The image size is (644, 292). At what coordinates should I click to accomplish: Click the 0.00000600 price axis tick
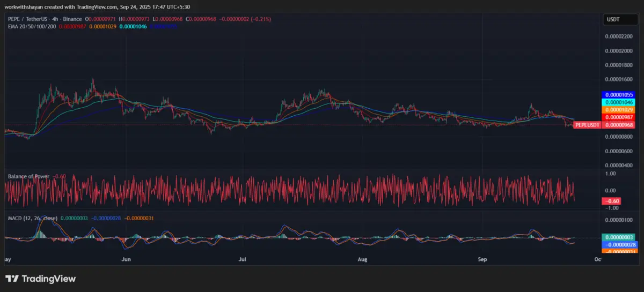point(619,151)
